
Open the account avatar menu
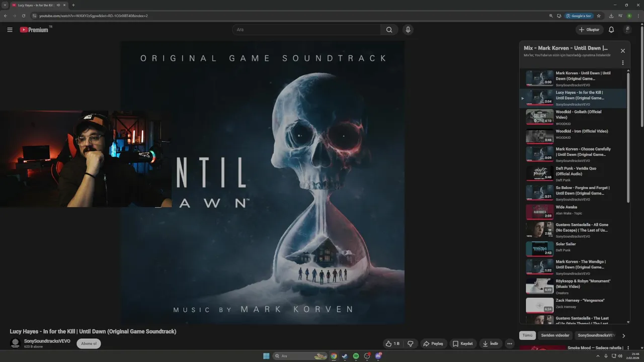(x=627, y=30)
